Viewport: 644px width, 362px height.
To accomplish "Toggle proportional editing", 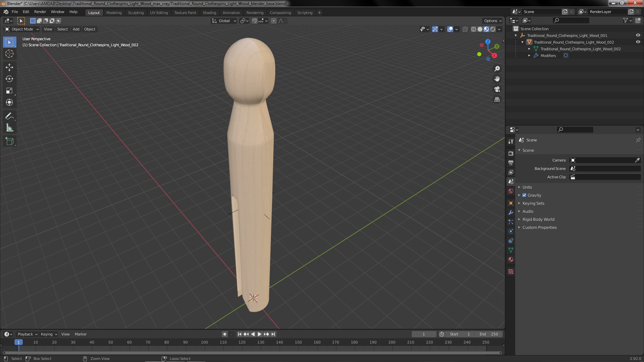I will (x=274, y=21).
